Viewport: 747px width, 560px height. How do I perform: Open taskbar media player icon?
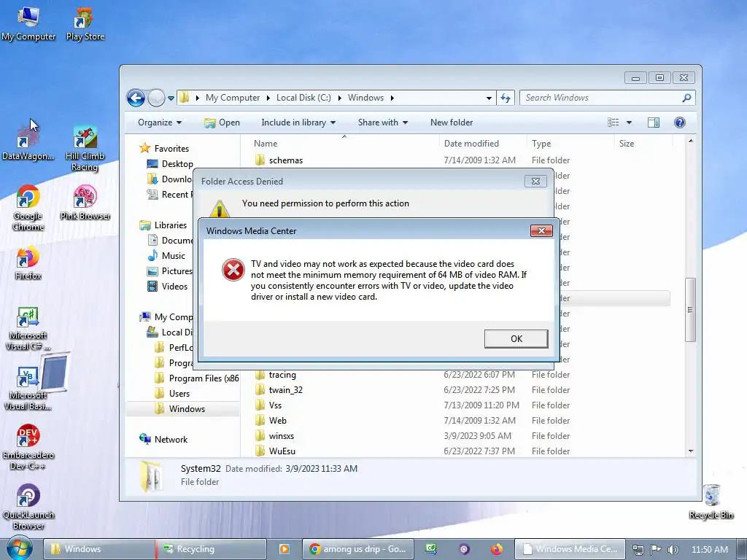coord(284,549)
